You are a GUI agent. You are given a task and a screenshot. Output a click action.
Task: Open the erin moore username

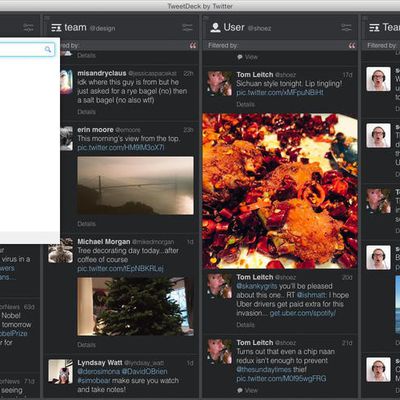(95, 129)
